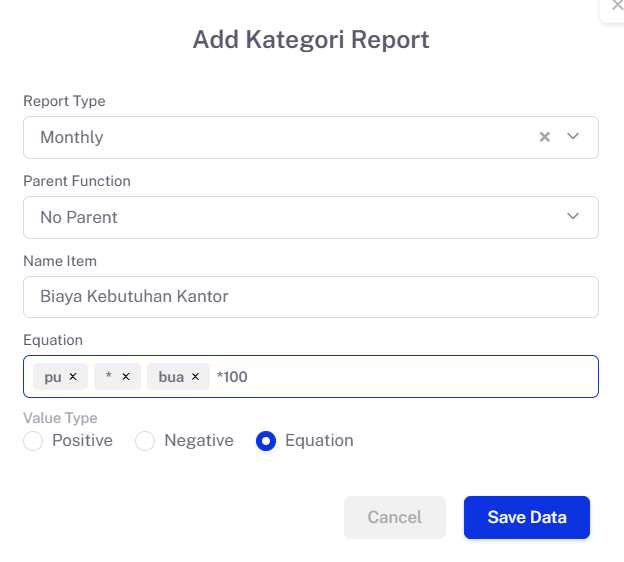Image resolution: width=624 pixels, height=562 pixels.
Task: Remove the 'bua' equation tag
Action: tap(196, 377)
